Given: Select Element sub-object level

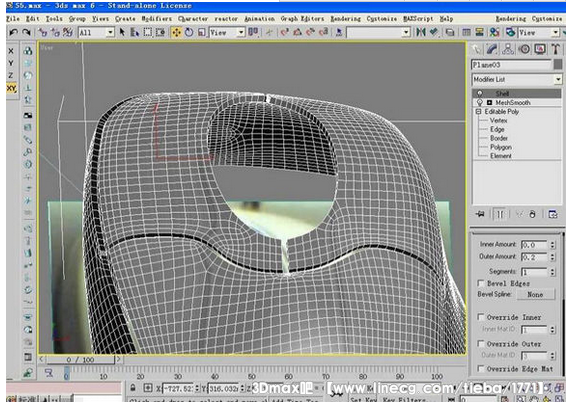Looking at the screenshot, I should [501, 156].
